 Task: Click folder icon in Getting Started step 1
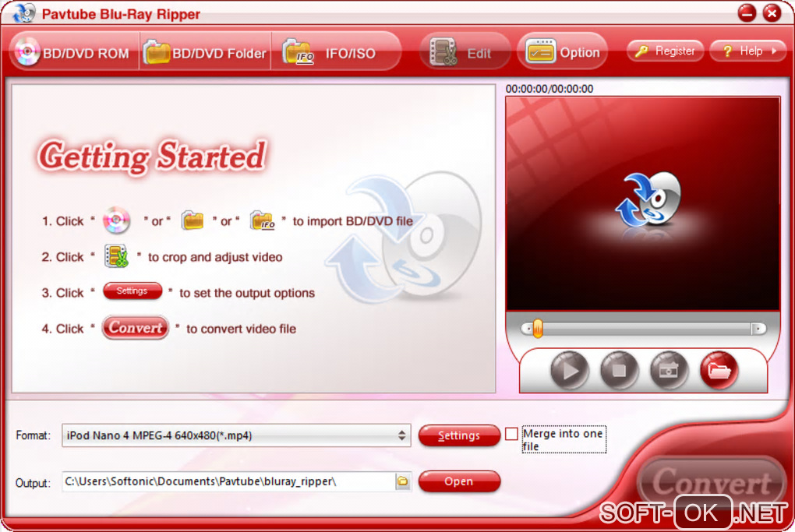coord(193,220)
